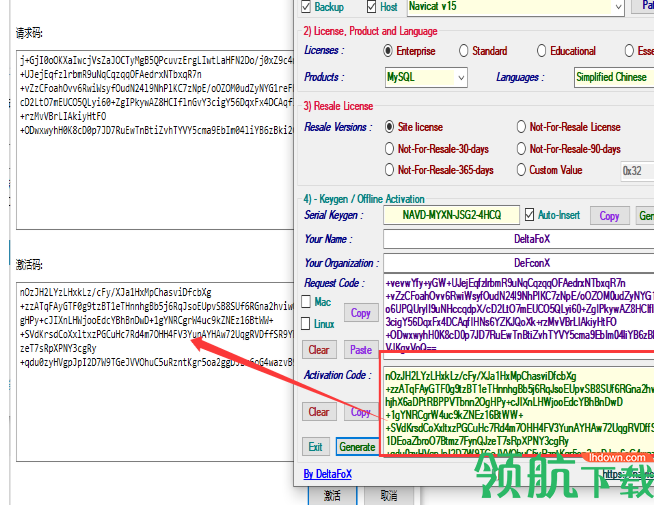Viewport: 654px width, 505px height.
Task: Select Not-For-Resale-90-days option
Action: pyautogui.click(x=521, y=149)
